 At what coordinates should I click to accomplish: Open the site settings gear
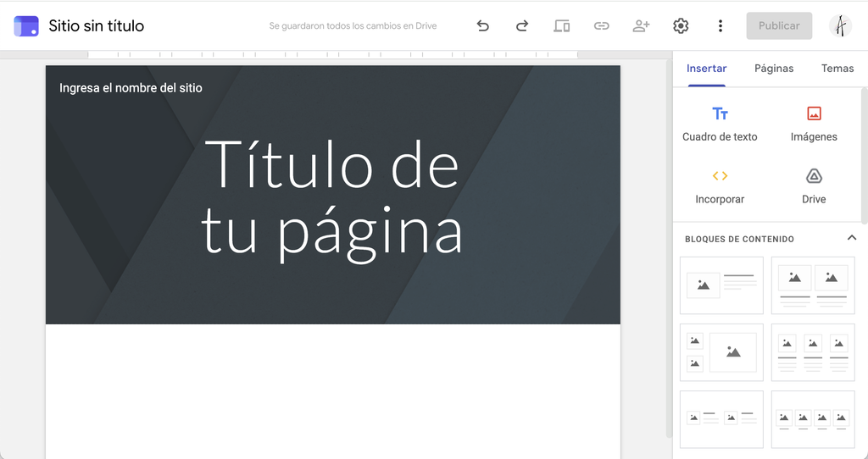(x=681, y=26)
